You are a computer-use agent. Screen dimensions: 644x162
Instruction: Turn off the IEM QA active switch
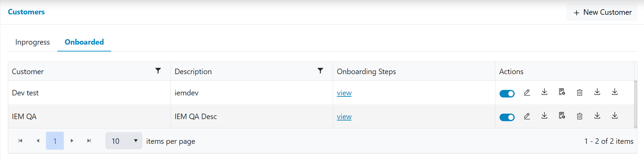[x=507, y=117]
